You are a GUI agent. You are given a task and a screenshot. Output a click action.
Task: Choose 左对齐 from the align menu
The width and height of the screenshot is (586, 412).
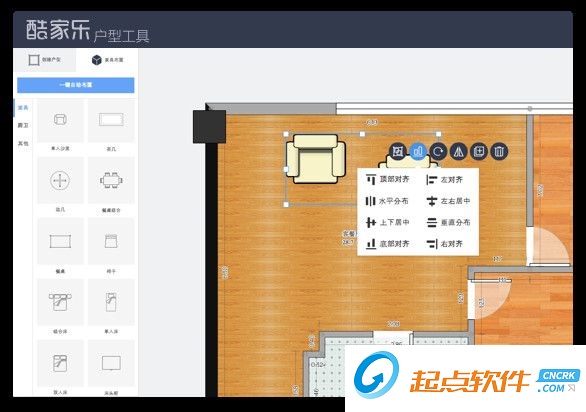(445, 180)
